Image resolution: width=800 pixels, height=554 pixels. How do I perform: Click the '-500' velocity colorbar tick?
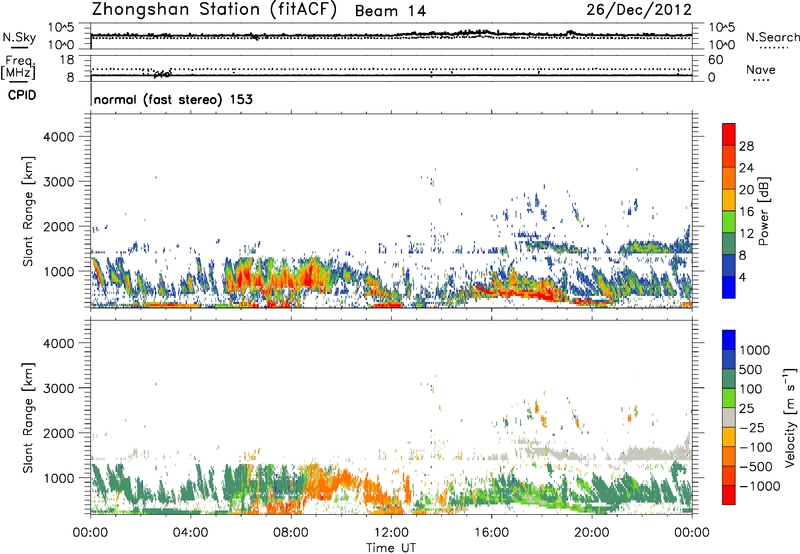(754, 467)
